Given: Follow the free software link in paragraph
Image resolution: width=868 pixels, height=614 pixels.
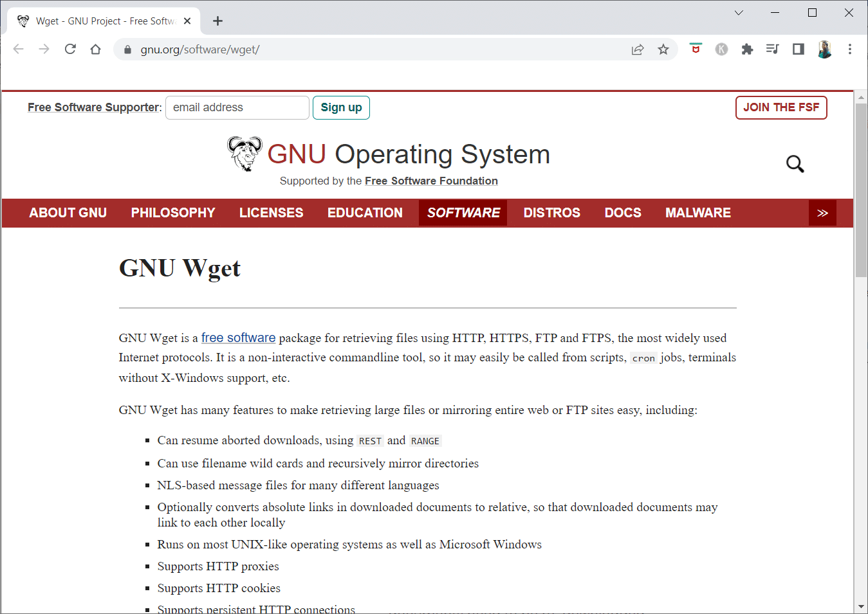Looking at the screenshot, I should (238, 338).
